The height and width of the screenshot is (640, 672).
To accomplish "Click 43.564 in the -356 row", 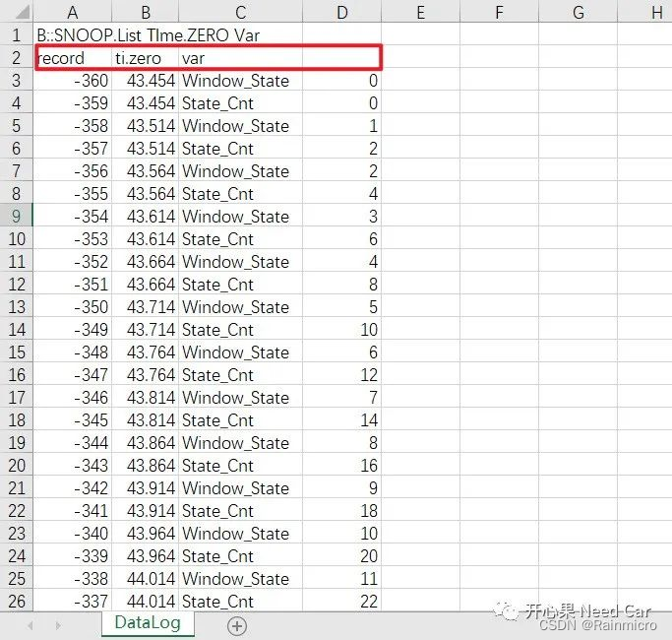I will click(146, 170).
